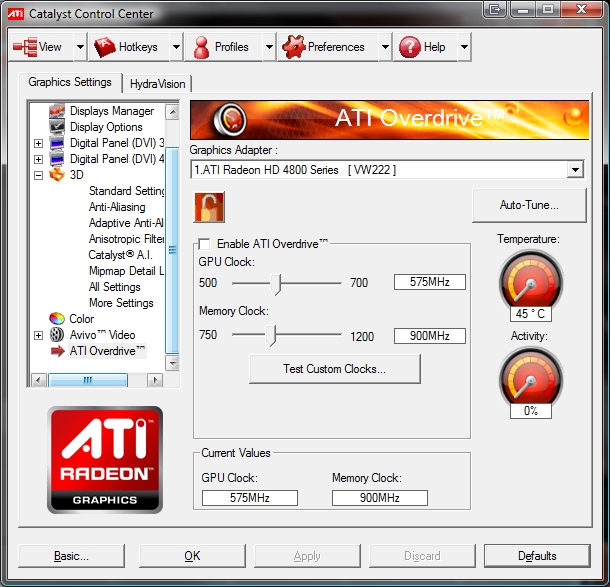This screenshot has height=587, width=610.
Task: Click the Displays Manager icon
Action: coord(57,111)
